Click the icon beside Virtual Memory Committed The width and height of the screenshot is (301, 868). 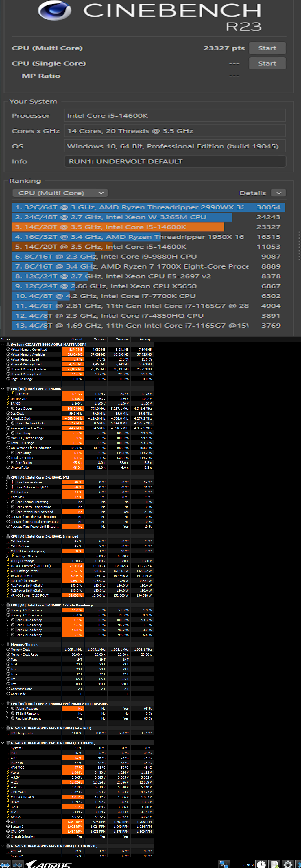coord(8,350)
